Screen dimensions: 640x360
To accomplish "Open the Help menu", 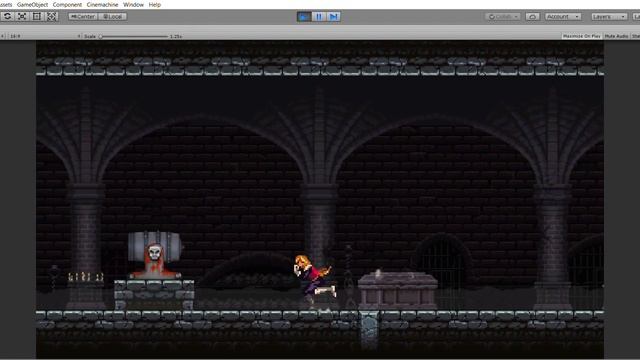I will (x=155, y=4).
